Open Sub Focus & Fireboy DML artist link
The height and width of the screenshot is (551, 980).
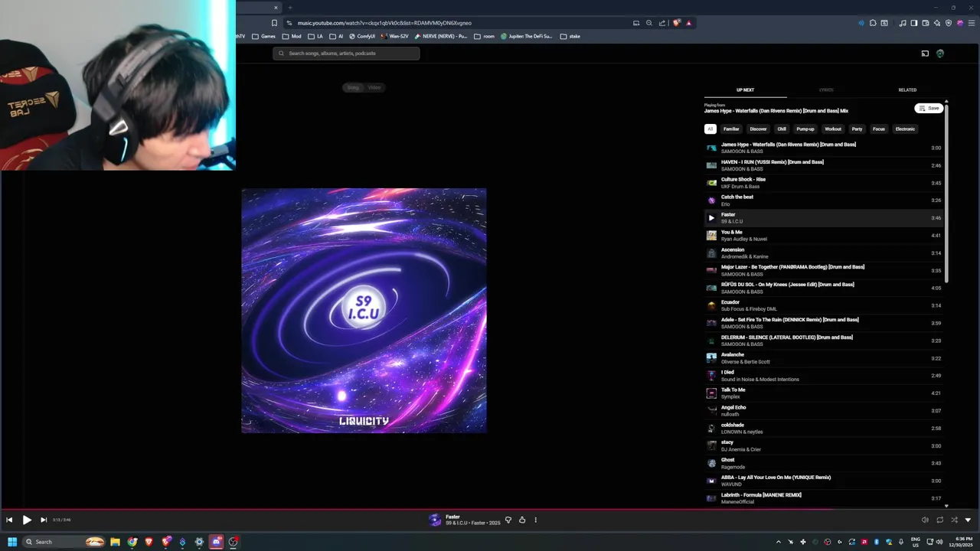749,309
